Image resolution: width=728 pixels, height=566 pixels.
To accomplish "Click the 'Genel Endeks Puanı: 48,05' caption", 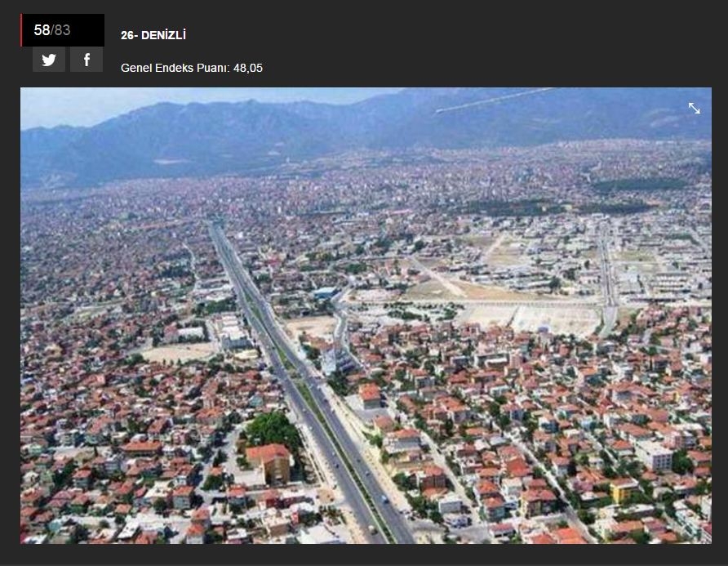I will (192, 68).
